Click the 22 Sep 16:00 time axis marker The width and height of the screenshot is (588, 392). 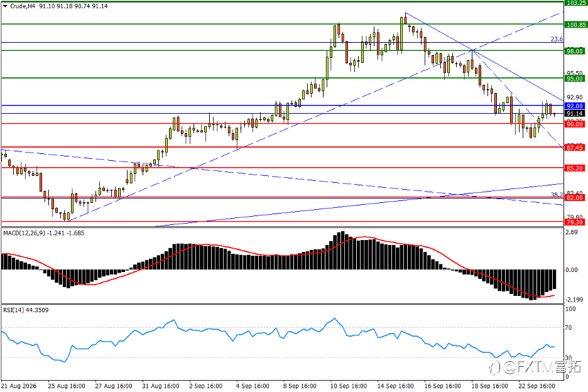click(536, 386)
